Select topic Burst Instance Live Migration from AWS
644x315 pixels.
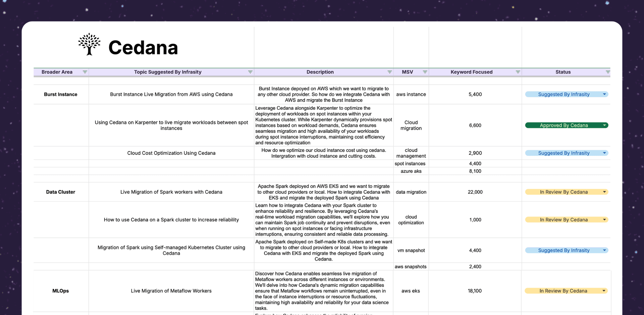point(171,94)
